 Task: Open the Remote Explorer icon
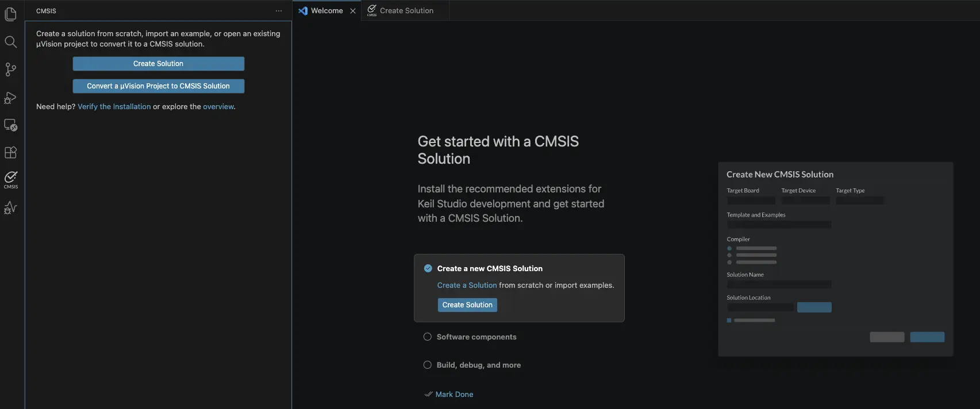pos(10,125)
